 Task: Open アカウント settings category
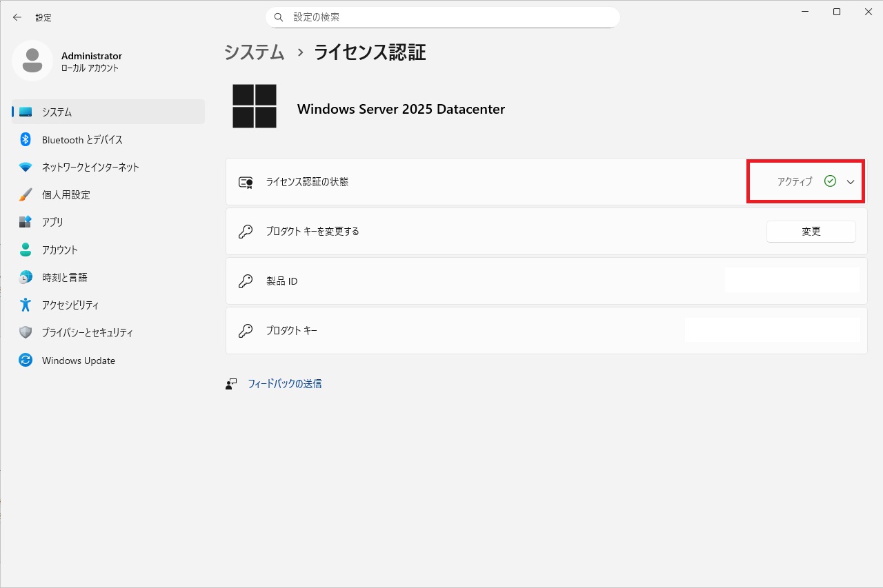(108, 250)
